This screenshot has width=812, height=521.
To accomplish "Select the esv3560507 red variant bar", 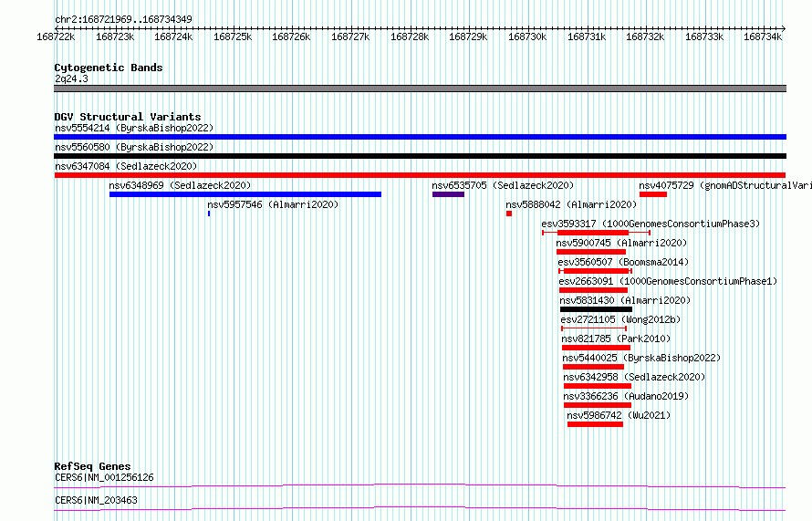I will pos(596,271).
